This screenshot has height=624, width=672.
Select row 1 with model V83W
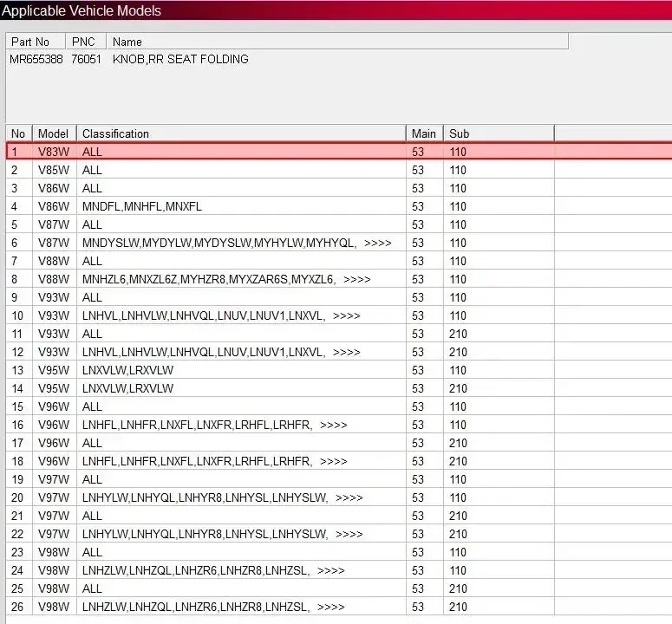pos(338,152)
